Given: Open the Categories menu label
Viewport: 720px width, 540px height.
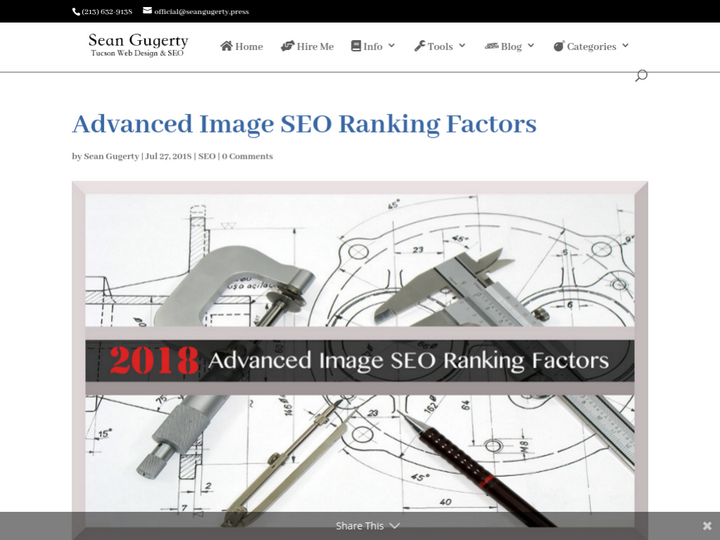Looking at the screenshot, I should (591, 46).
